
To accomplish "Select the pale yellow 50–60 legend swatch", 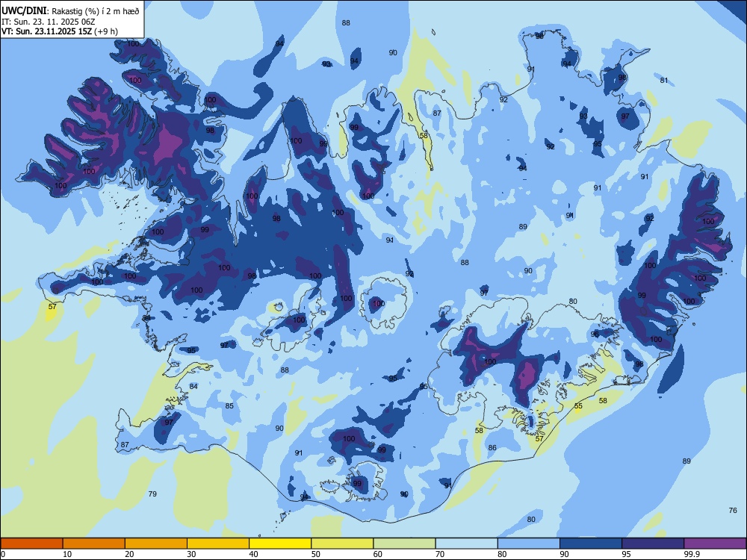I will click(x=342, y=544).
